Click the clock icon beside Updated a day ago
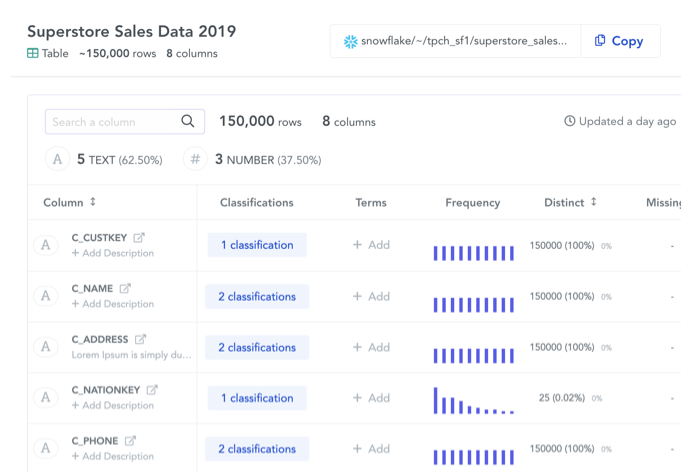 [569, 121]
